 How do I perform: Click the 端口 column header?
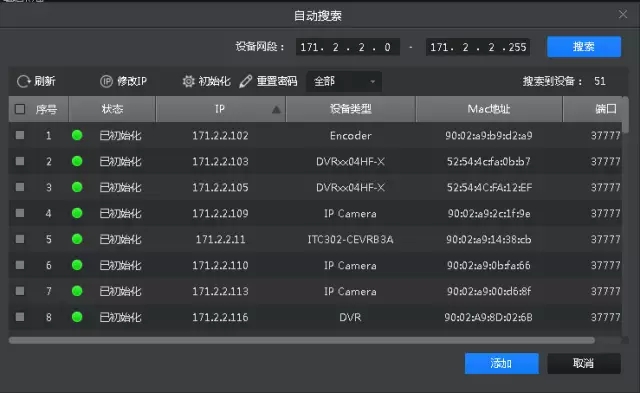click(x=593, y=109)
